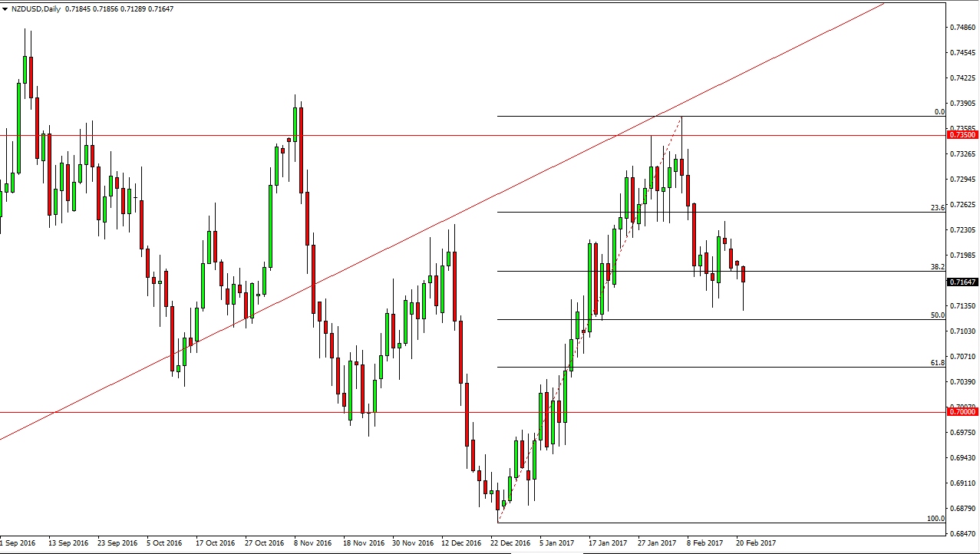The image size is (980, 554).
Task: Click the 5 Oct 2016 date label
Action: 165,542
